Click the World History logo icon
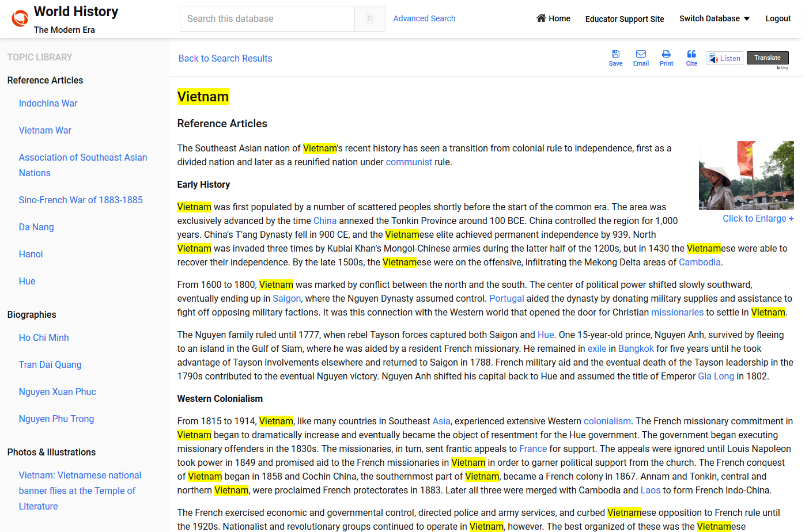 [20, 18]
